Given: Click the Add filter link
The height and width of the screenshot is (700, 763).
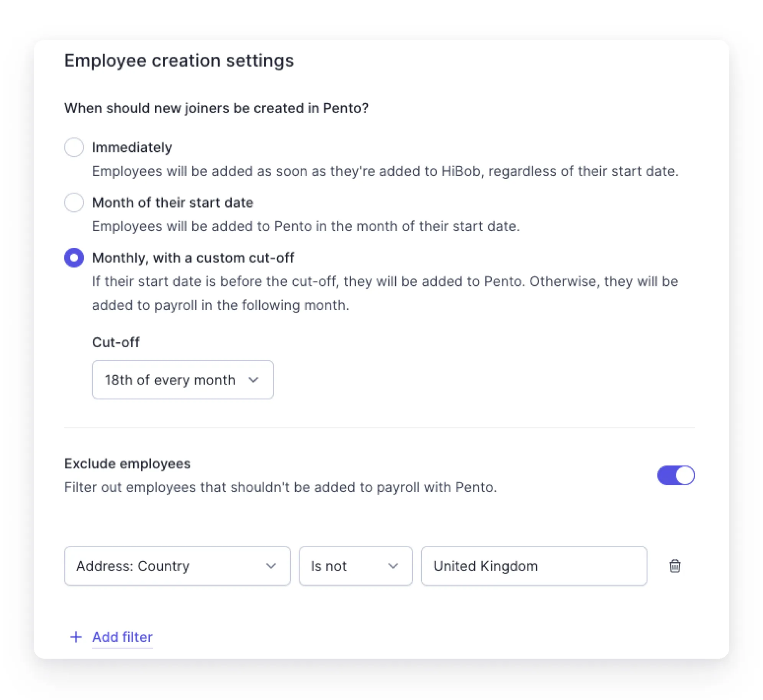Looking at the screenshot, I should (122, 637).
